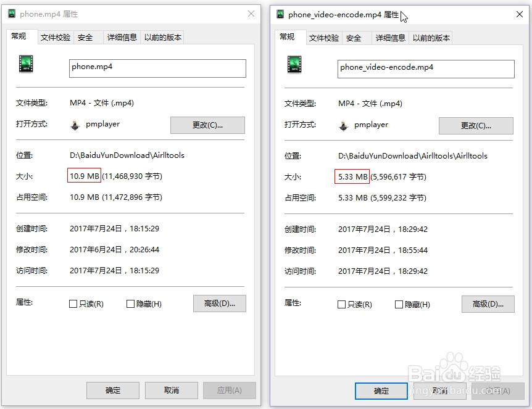Click inside the phone.mp4 file name field
532x409 pixels.
pos(157,68)
